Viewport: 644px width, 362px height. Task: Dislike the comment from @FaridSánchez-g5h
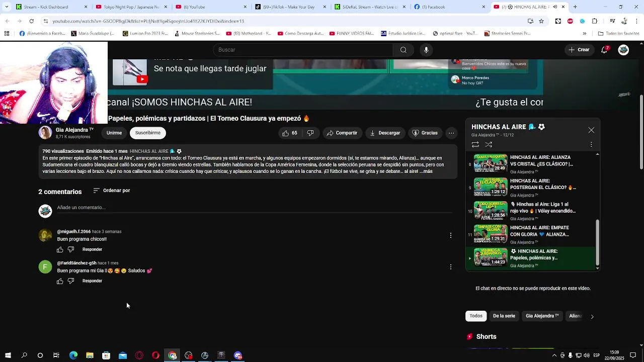pyautogui.click(x=71, y=281)
